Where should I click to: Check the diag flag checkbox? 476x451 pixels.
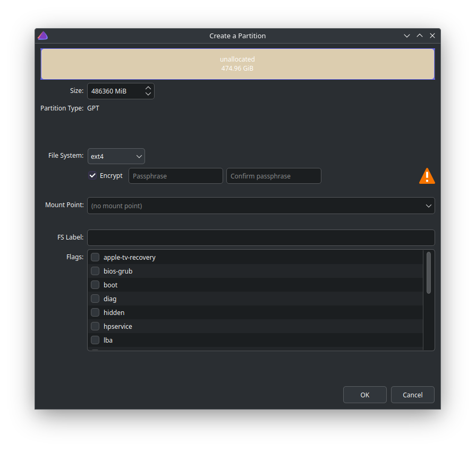(x=95, y=299)
